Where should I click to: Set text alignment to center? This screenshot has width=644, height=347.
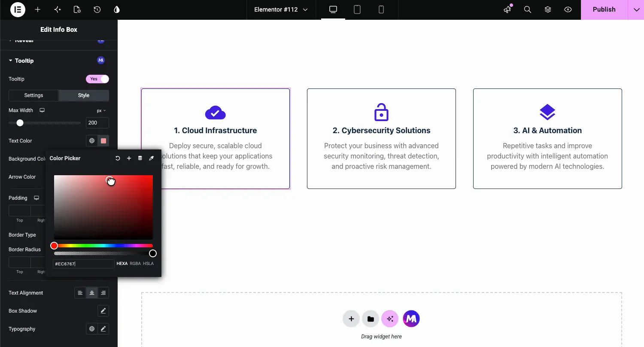click(91, 293)
